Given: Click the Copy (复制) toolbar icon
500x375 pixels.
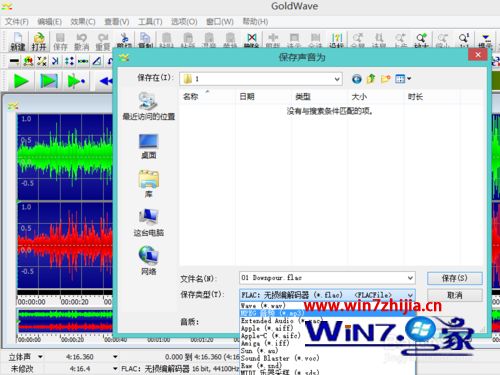Looking at the screenshot, I should click(145, 39).
